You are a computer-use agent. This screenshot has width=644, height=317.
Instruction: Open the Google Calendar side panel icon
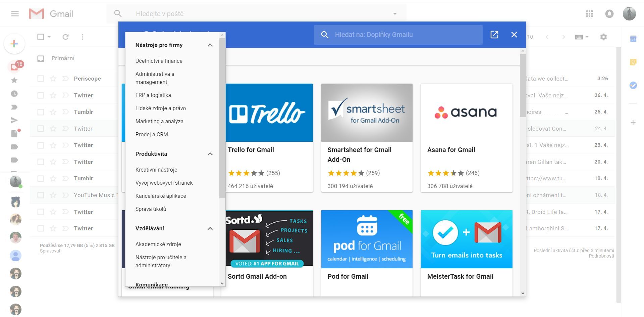click(633, 39)
